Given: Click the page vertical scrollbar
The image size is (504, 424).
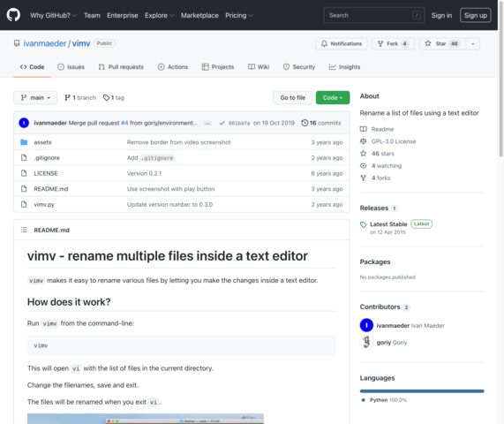Looking at the screenshot, I should point(500,79).
